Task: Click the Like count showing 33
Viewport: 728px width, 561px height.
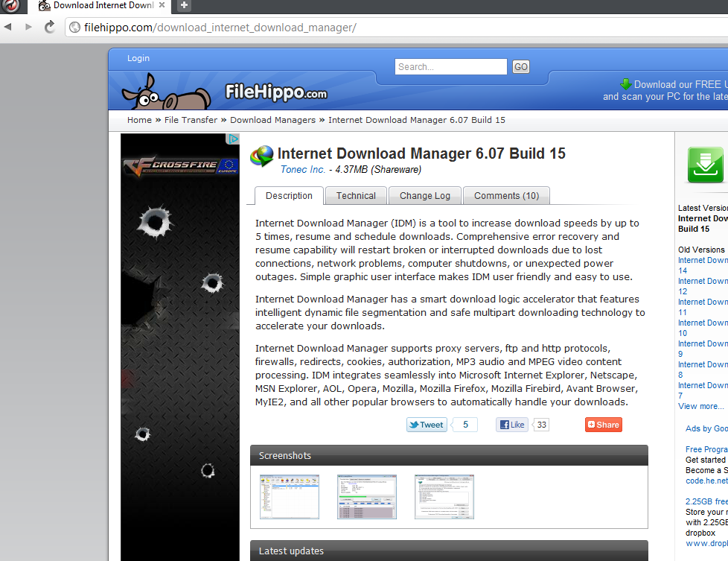Action: pyautogui.click(x=541, y=425)
